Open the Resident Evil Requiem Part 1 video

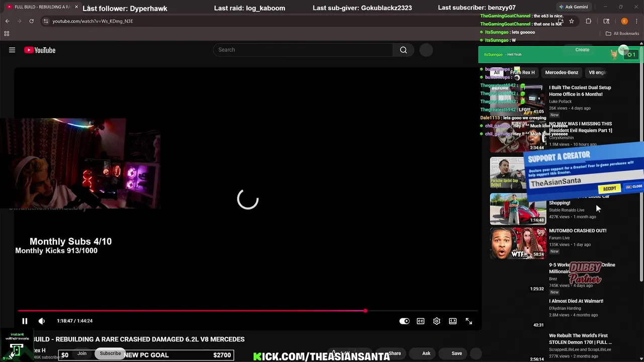[x=581, y=127]
